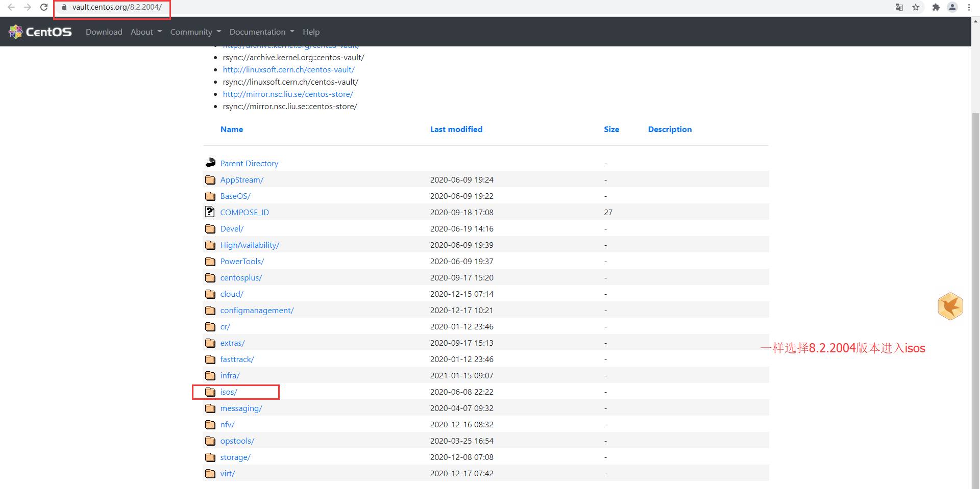The height and width of the screenshot is (489, 980).
Task: Click the BaseOS folder icon
Action: pos(210,196)
